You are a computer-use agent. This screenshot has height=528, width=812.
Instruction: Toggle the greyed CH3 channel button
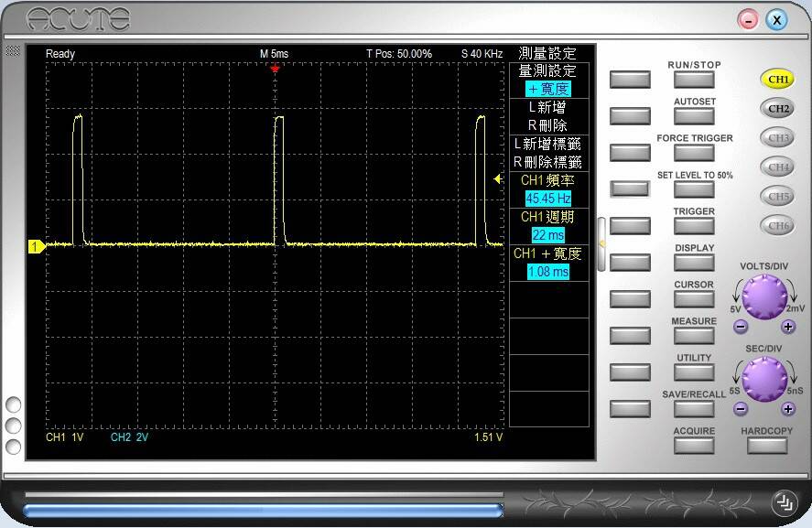pyautogui.click(x=777, y=137)
